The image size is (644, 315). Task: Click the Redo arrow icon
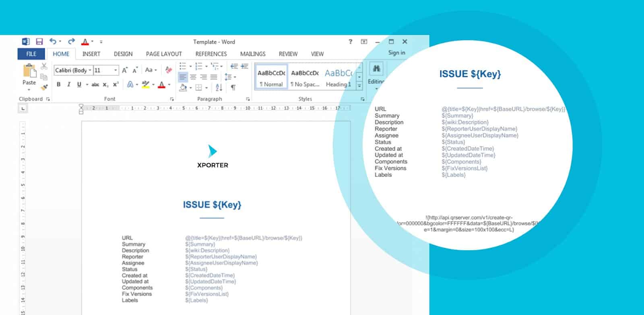71,41
